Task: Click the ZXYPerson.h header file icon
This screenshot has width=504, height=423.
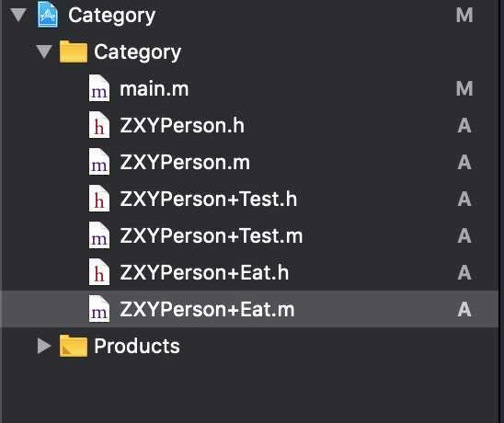Action: click(99, 125)
